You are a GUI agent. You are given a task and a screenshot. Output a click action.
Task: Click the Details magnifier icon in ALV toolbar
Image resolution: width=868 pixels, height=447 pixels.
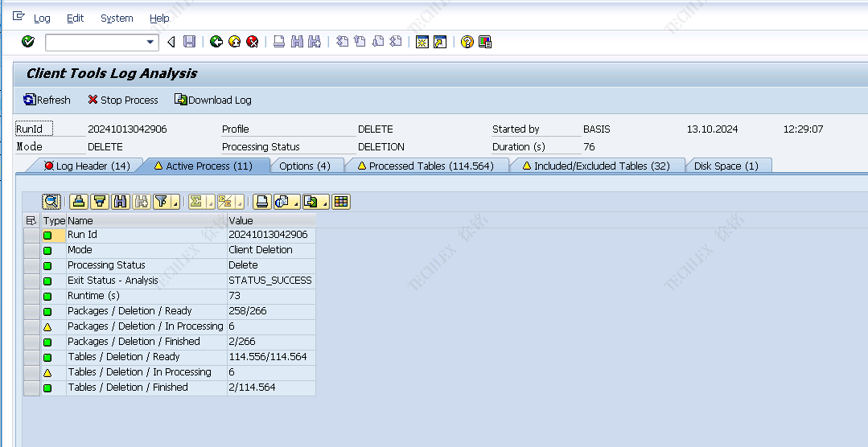pyautogui.click(x=51, y=202)
